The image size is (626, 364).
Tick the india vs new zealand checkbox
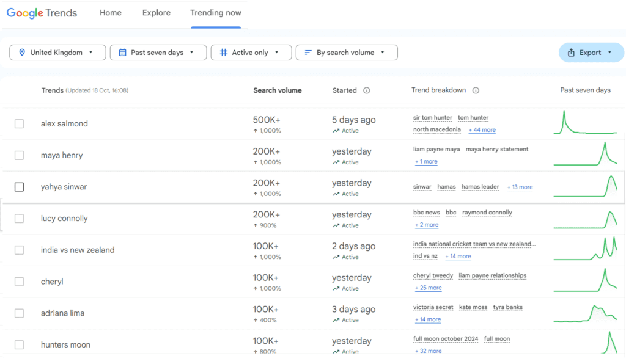[x=19, y=250]
